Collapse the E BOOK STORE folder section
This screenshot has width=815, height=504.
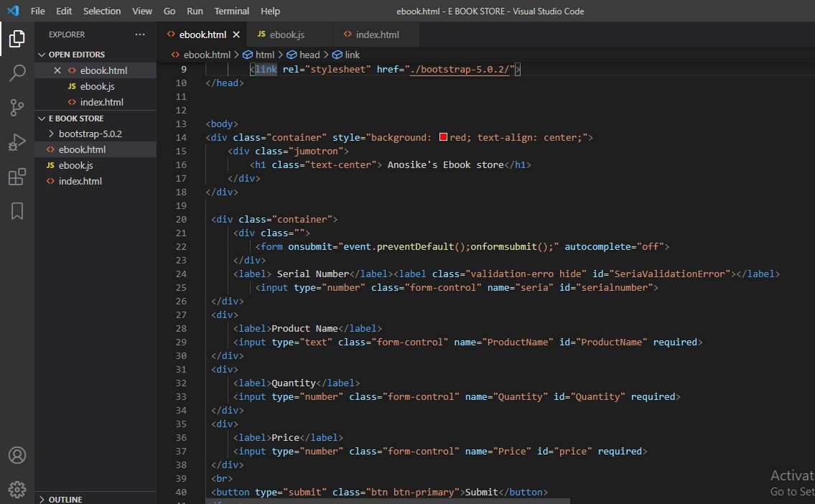(x=42, y=118)
